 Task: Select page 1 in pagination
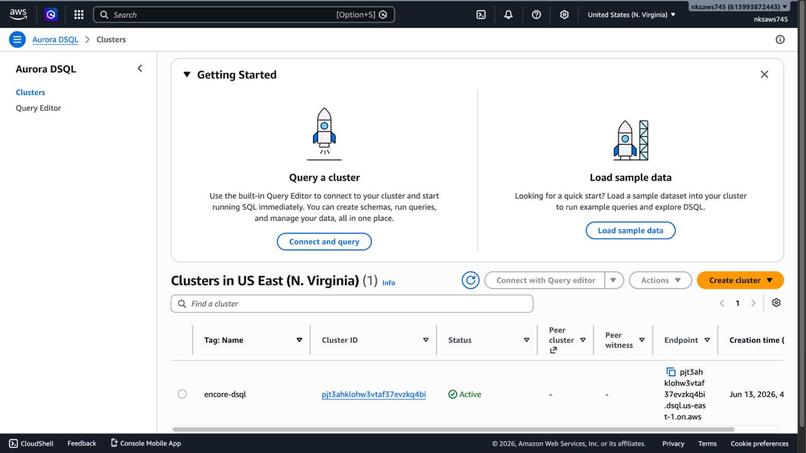click(738, 303)
